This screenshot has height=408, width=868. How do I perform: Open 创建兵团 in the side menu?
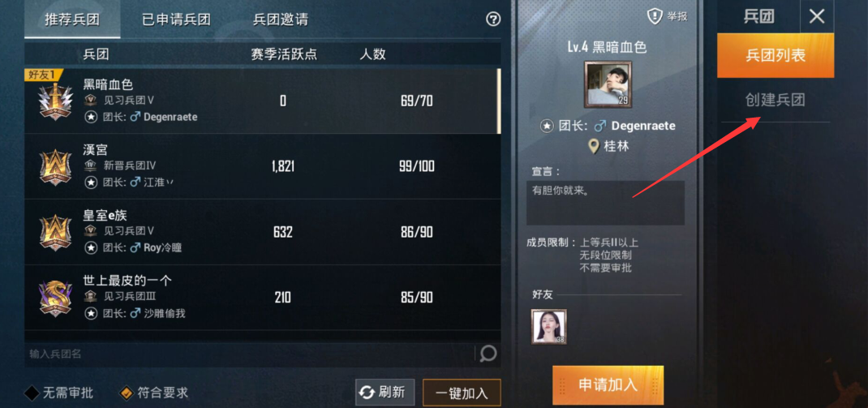pos(775,101)
